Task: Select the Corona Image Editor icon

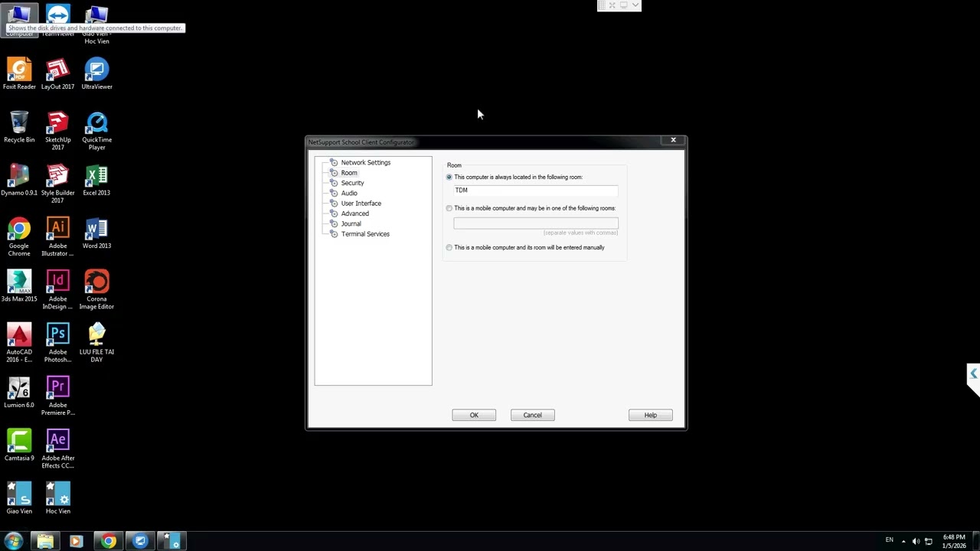Action: (x=96, y=290)
